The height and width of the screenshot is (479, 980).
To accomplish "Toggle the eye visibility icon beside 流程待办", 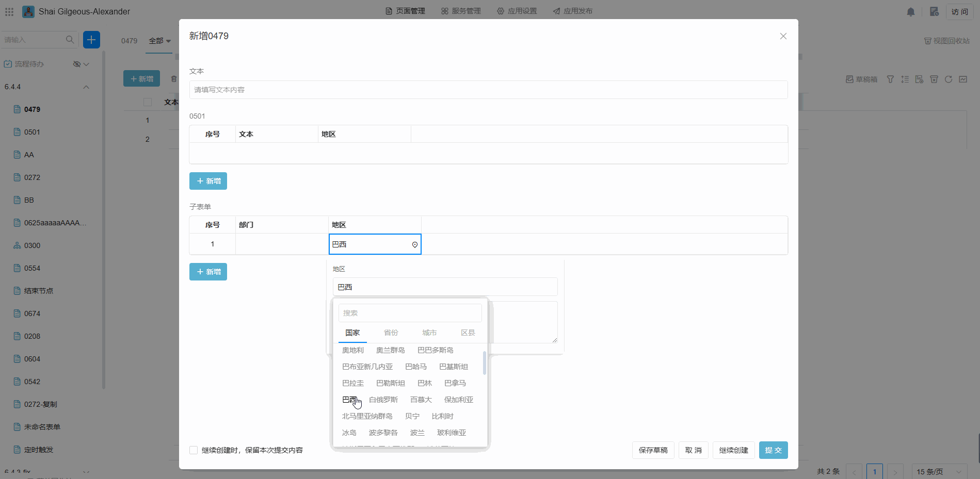I will 77,64.
